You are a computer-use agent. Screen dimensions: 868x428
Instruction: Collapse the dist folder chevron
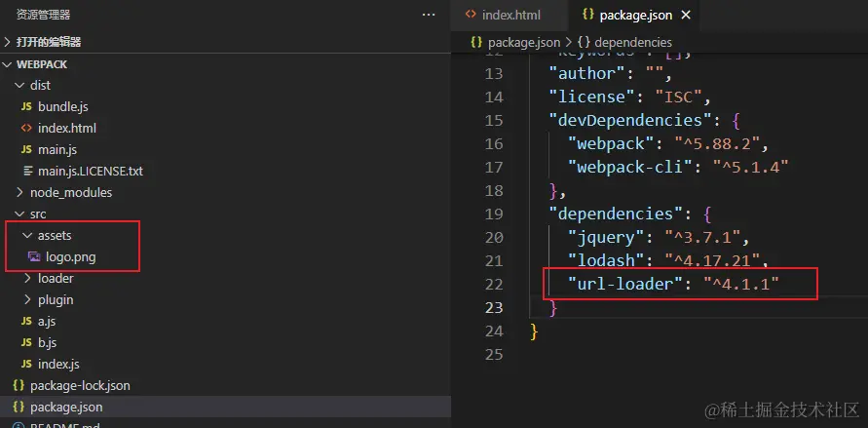pos(19,85)
